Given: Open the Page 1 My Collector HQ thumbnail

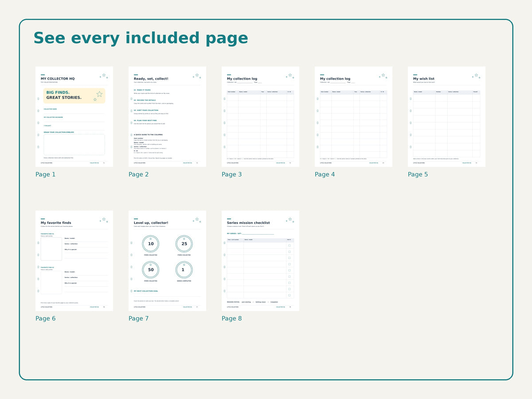Looking at the screenshot, I should 74,117.
